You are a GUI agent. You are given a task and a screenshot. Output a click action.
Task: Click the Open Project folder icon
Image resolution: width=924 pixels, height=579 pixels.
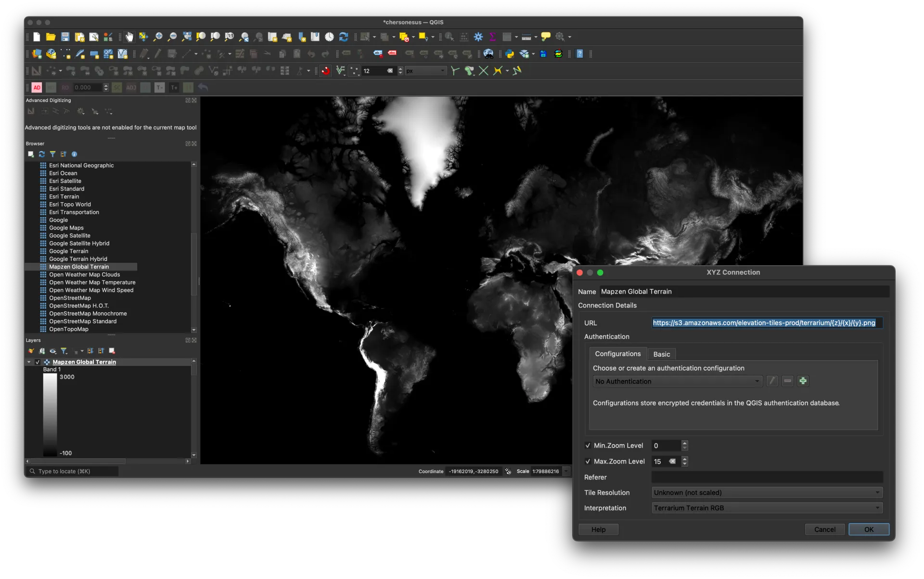[51, 37]
